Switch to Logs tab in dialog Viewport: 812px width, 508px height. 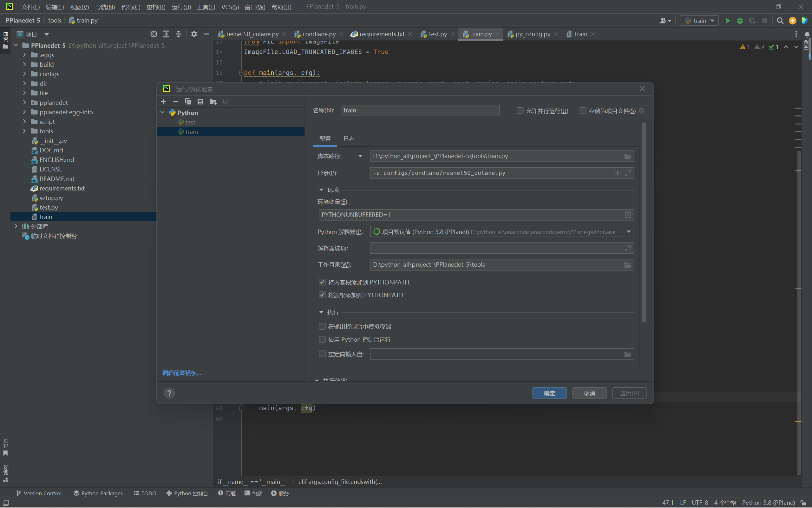[349, 138]
